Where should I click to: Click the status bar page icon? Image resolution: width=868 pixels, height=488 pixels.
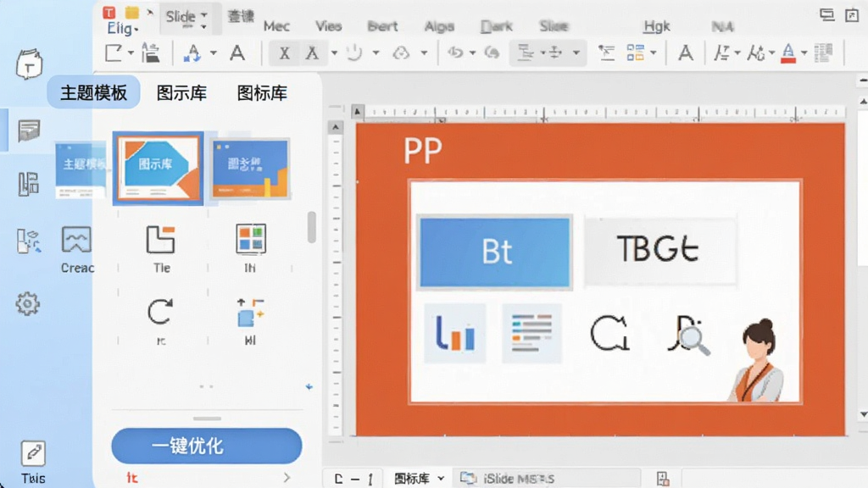[x=663, y=479]
